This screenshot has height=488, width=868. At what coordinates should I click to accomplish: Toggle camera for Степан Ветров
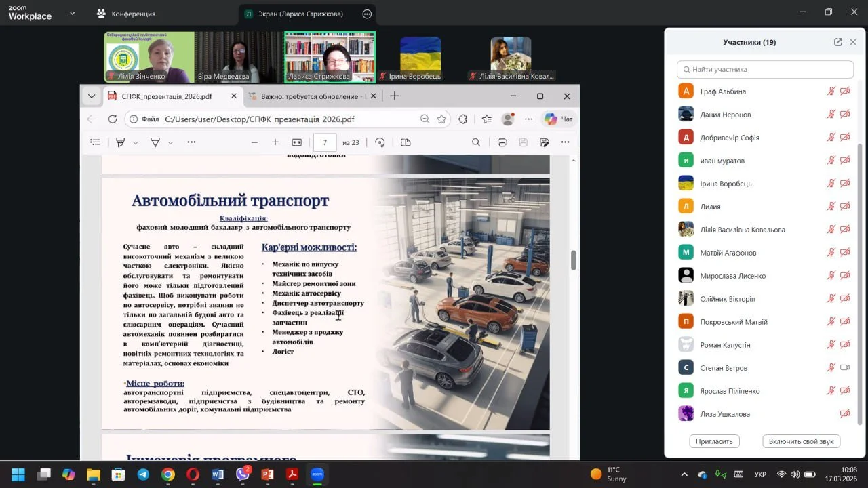tap(845, 368)
